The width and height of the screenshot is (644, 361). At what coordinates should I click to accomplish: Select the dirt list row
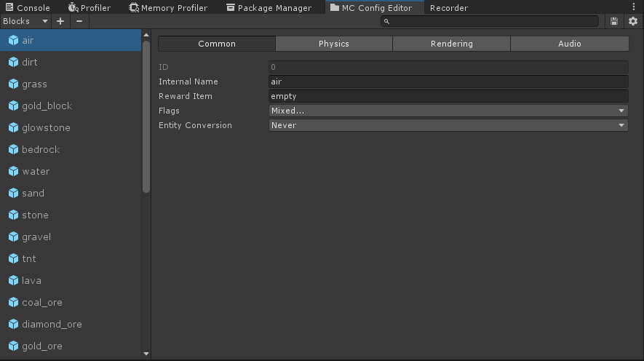click(71, 62)
